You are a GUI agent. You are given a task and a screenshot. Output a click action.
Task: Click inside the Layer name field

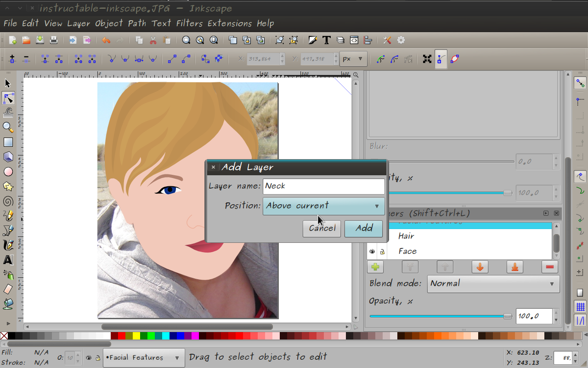coord(323,186)
